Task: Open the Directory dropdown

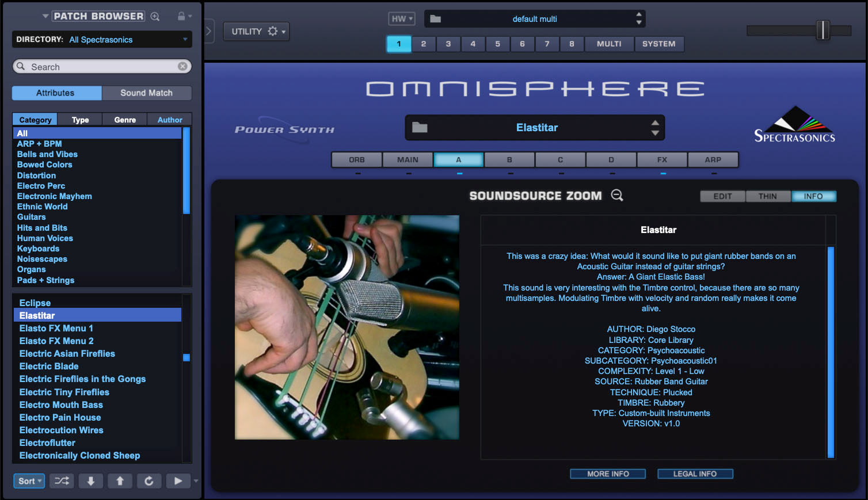Action: (x=102, y=40)
